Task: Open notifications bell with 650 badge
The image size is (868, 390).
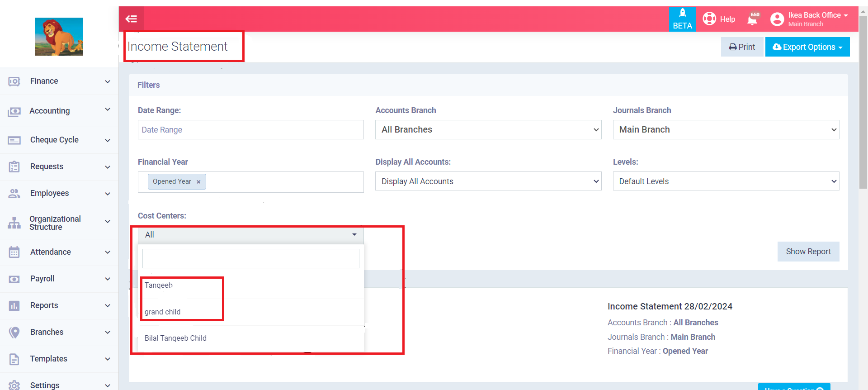Action: click(x=753, y=19)
